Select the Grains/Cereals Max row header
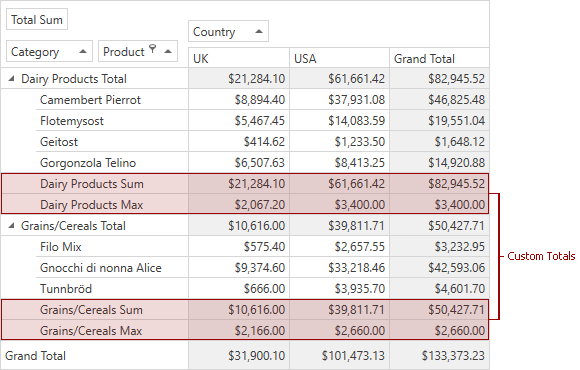580x370 pixels. click(x=112, y=330)
